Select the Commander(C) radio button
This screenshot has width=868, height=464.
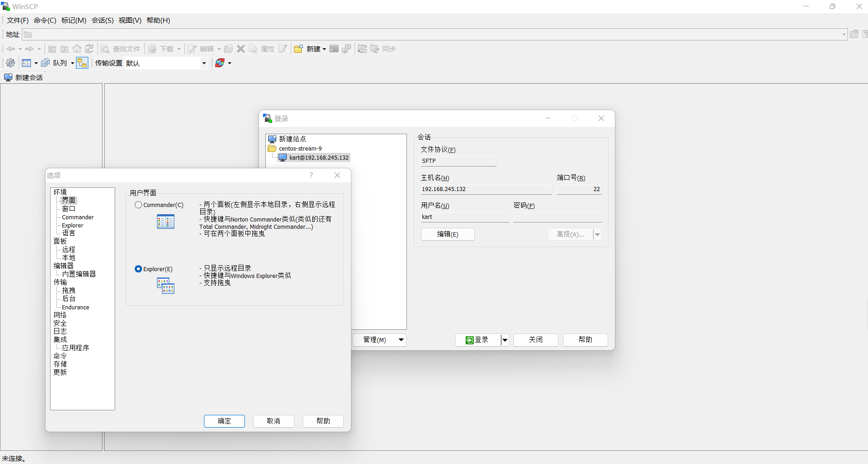click(138, 205)
